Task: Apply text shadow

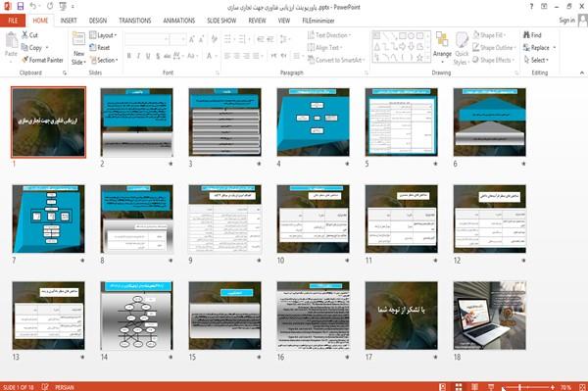Action: (158, 56)
